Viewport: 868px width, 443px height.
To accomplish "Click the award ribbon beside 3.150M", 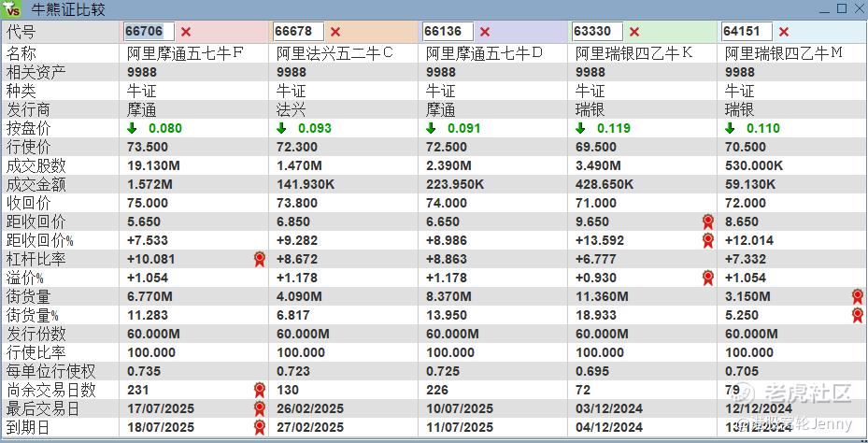I will [858, 297].
